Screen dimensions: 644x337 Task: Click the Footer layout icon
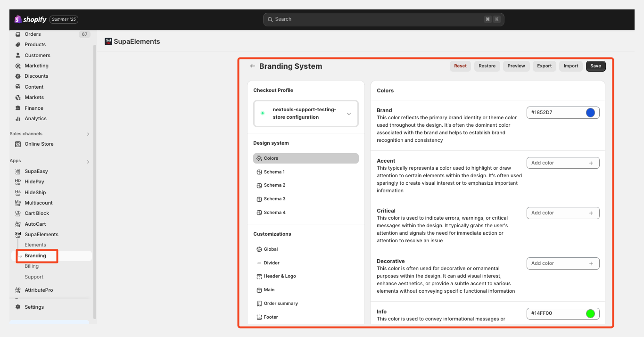pos(259,317)
